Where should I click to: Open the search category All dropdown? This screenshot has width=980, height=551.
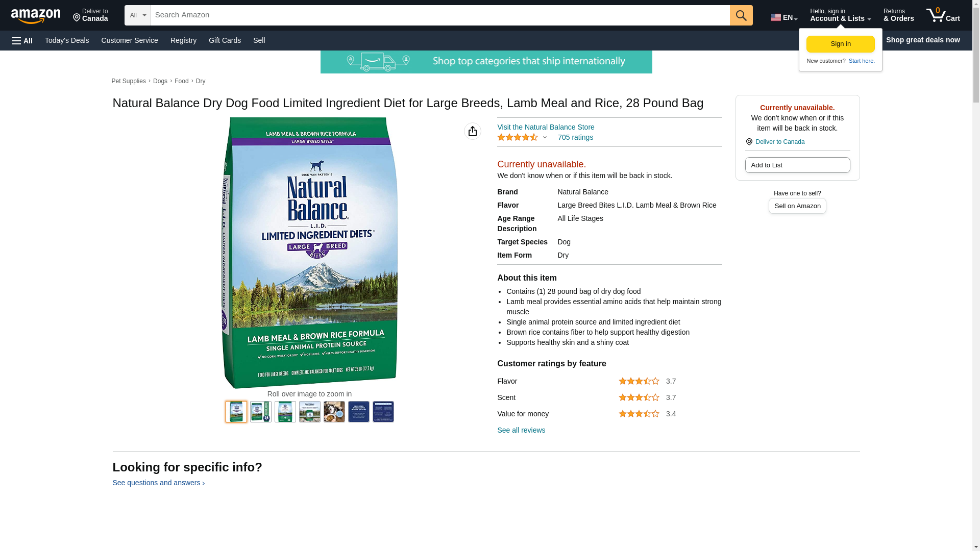coord(137,15)
